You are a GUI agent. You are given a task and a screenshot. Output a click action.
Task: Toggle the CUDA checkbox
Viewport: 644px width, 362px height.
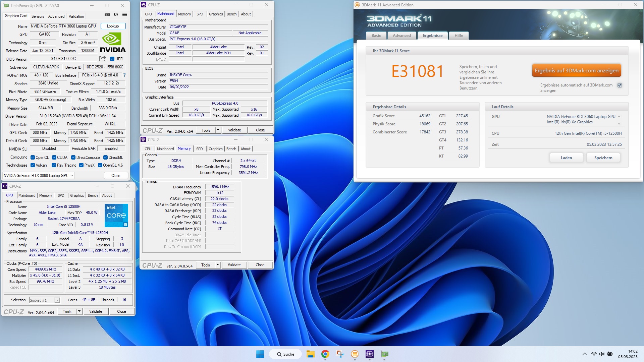click(x=54, y=158)
